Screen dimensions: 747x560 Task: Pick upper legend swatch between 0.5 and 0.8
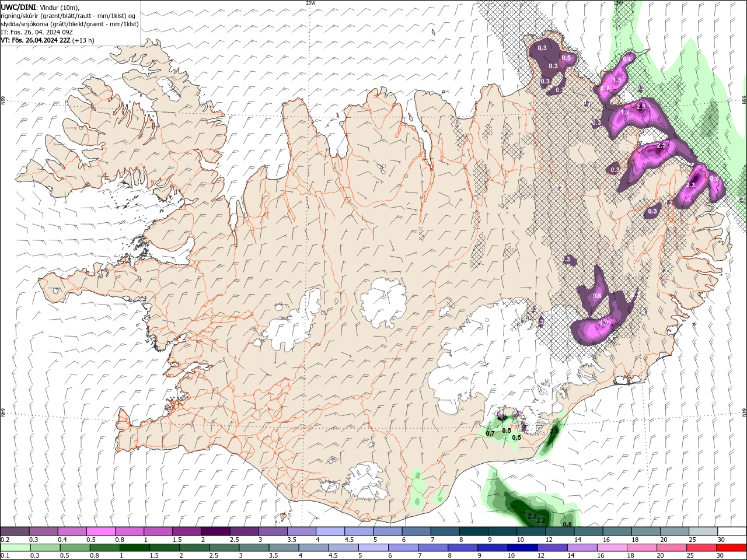(x=100, y=531)
